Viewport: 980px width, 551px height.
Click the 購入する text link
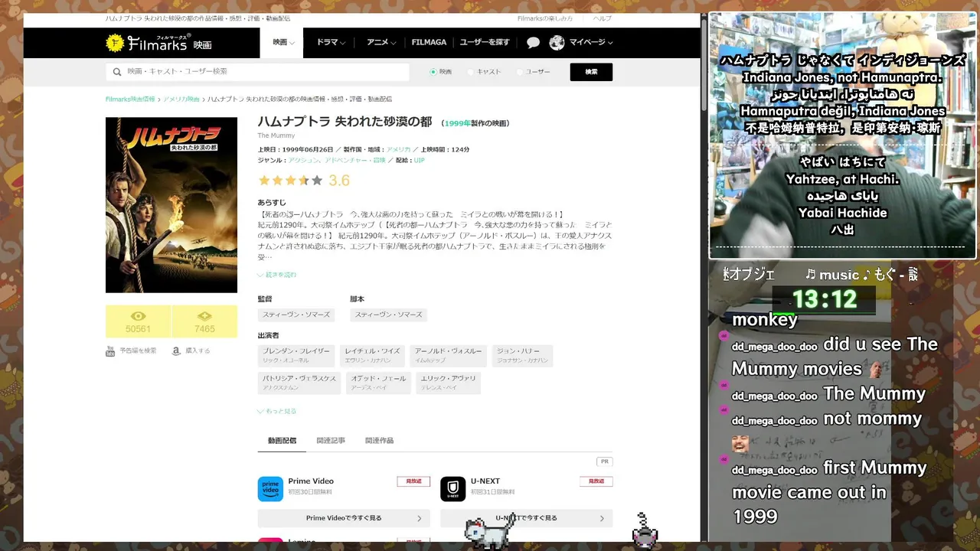[x=198, y=350]
